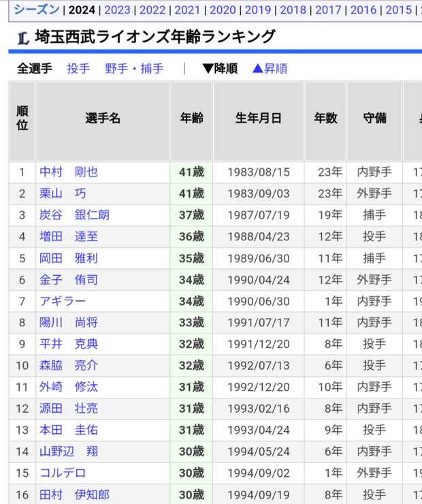
Task: Click player name 源田 壮亮
Action: 68,409
